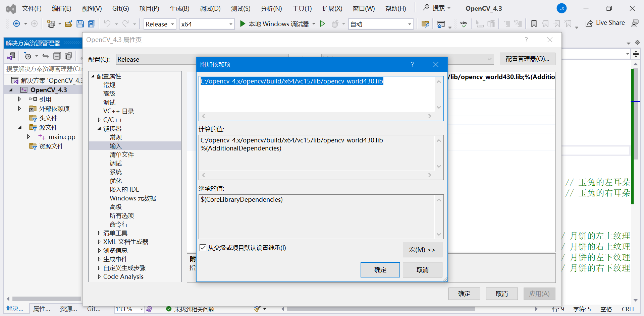Click Solution Explorer collapse all icon
This screenshot has height=316, width=644.
point(57,56)
